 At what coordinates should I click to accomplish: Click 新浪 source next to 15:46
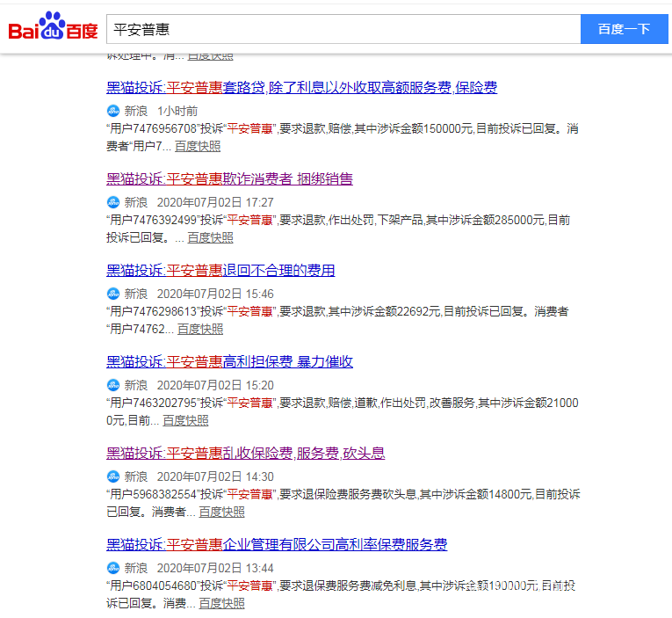tap(136, 294)
